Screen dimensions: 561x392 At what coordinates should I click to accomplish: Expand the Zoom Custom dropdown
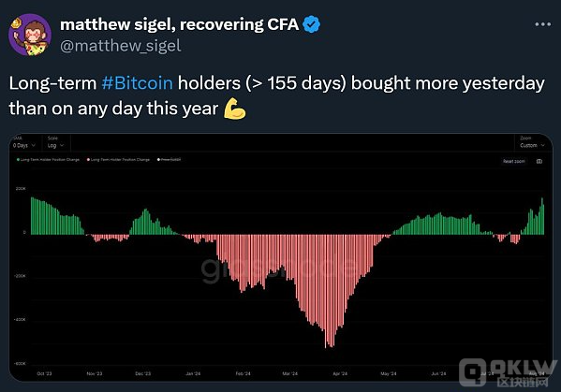(x=532, y=145)
